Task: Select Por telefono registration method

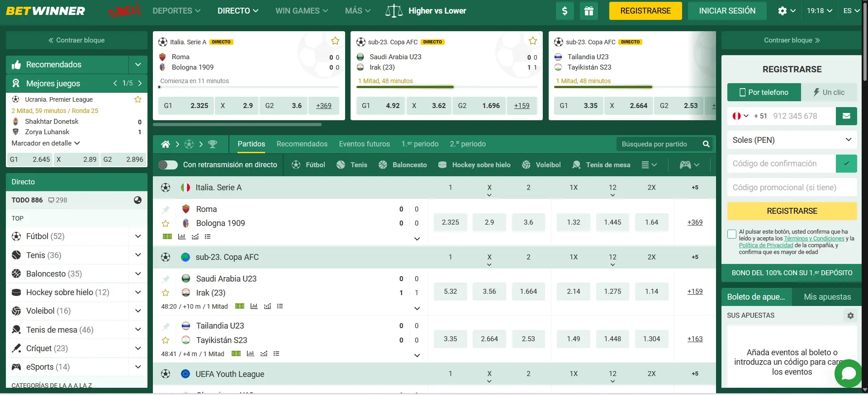Action: click(764, 92)
